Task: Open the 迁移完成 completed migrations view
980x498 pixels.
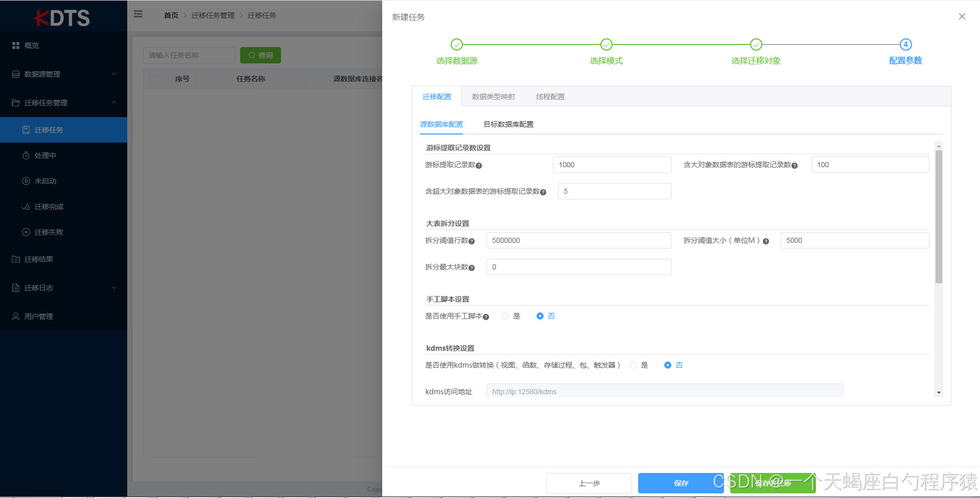Action: (47, 206)
